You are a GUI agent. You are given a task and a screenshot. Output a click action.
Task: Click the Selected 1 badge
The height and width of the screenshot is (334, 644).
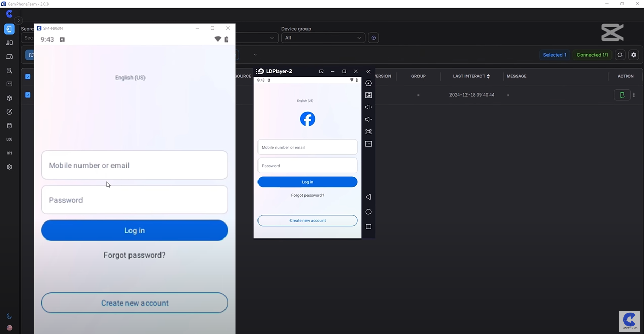(x=554, y=55)
